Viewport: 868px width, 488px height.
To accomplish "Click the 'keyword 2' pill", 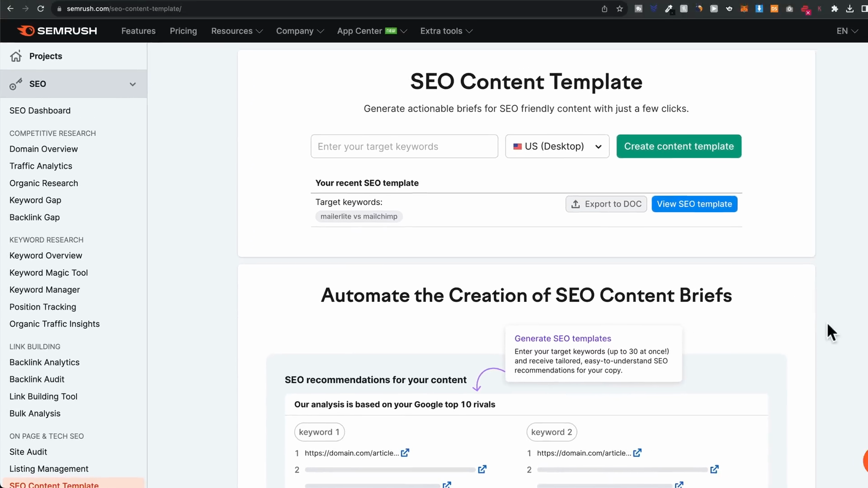I will pos(552,432).
